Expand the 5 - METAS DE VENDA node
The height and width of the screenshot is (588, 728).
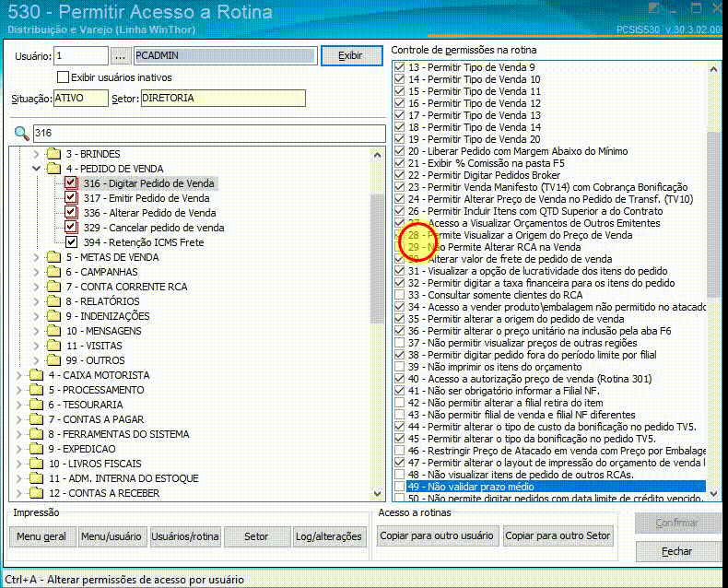pos(36,257)
